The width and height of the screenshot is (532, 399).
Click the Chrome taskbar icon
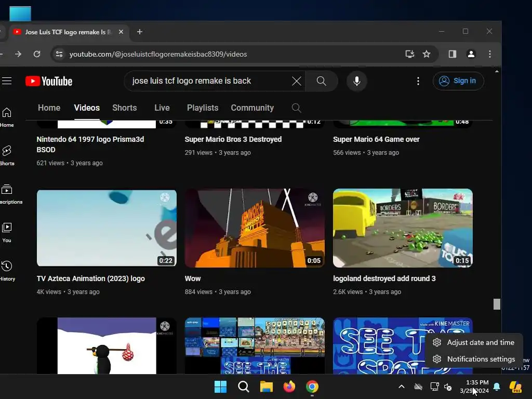[312, 387]
